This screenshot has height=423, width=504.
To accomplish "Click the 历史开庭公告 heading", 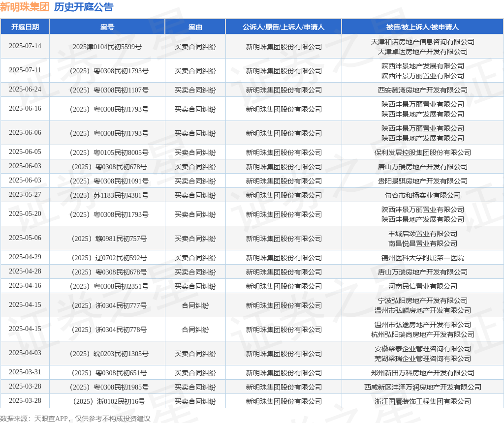I will 84,7.
